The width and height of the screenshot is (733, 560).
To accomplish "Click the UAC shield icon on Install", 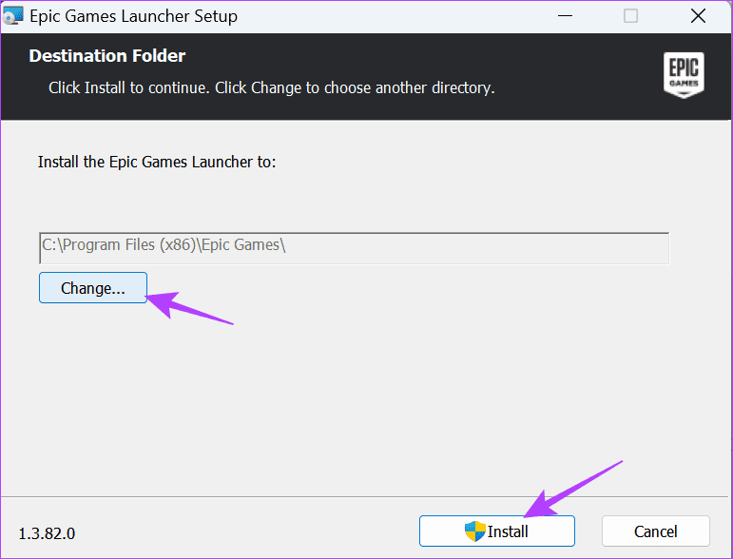I will [475, 531].
